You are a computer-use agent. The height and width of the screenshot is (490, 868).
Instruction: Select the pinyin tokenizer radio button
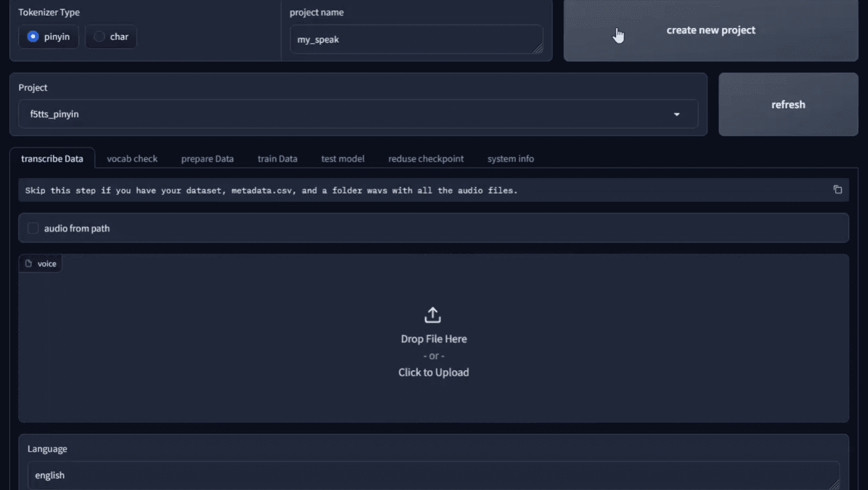(x=33, y=37)
